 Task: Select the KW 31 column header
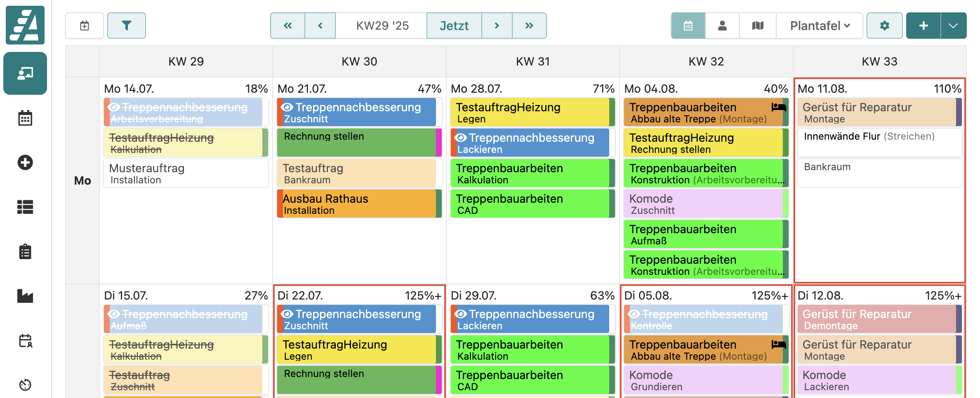point(532,61)
